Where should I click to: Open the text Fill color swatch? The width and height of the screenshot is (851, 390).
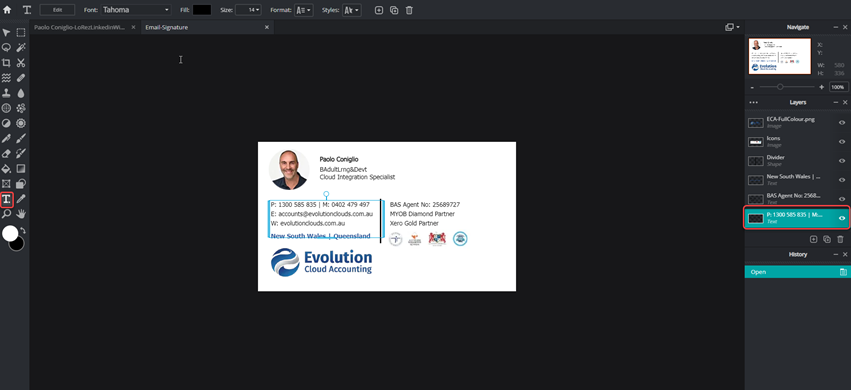(x=202, y=10)
